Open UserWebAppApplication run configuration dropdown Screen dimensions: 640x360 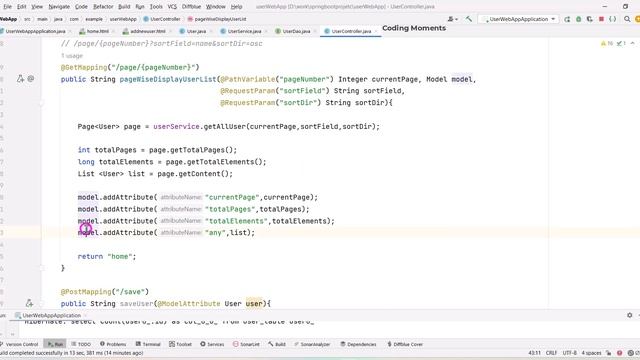coord(518,19)
